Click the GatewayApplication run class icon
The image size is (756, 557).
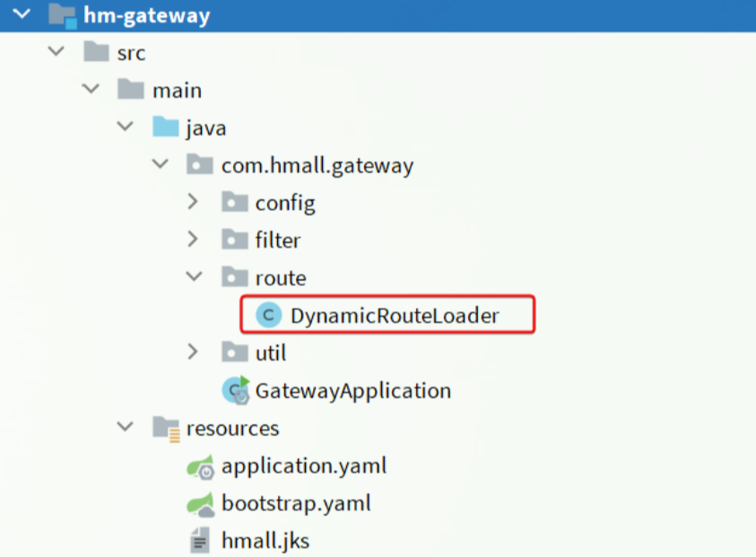coord(236,390)
